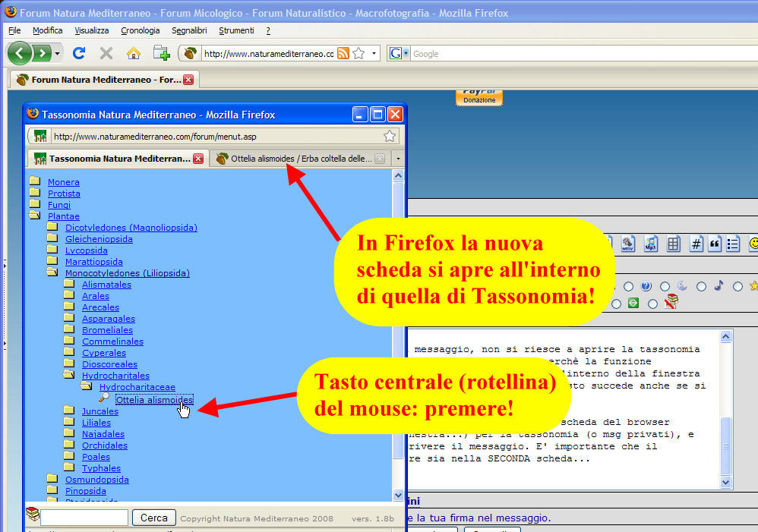758x532 pixels.
Task: Bookmark Tassonomia page with its star icon
Action: [390, 137]
